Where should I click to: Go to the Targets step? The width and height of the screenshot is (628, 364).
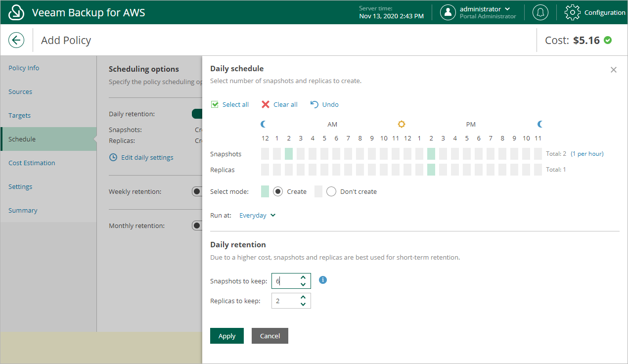(x=48, y=115)
